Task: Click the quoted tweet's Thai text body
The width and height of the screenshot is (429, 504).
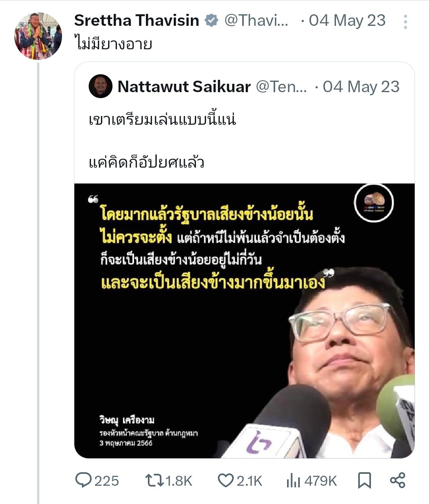Action: click(163, 141)
